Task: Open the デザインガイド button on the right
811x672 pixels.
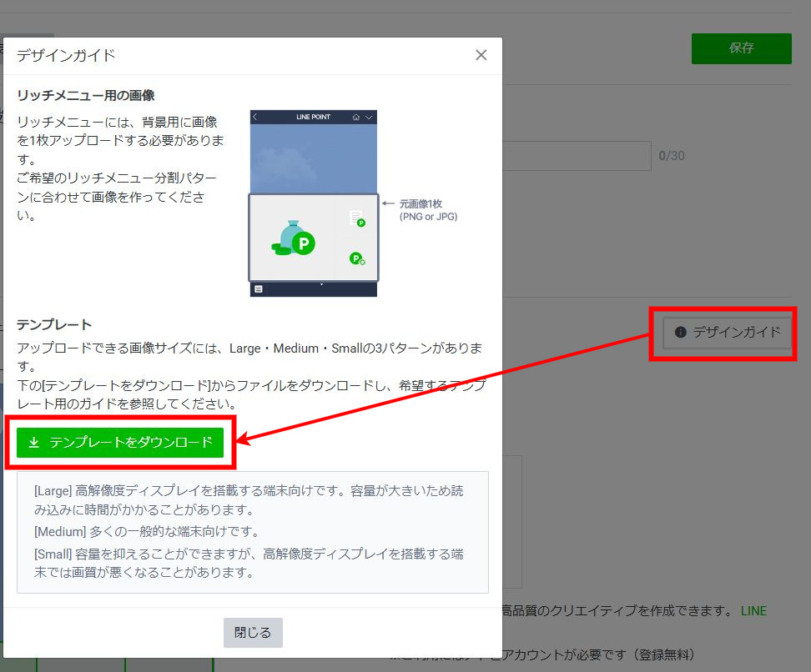Action: point(727,333)
